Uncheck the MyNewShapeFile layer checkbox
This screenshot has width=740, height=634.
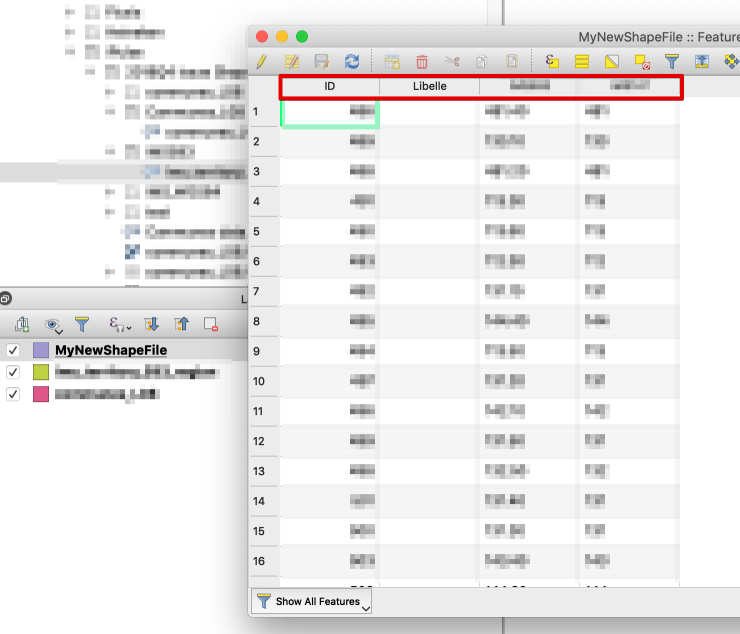[x=13, y=350]
